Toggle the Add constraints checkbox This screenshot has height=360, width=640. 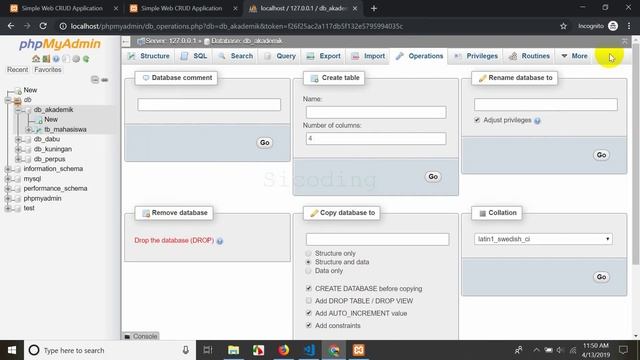309,325
